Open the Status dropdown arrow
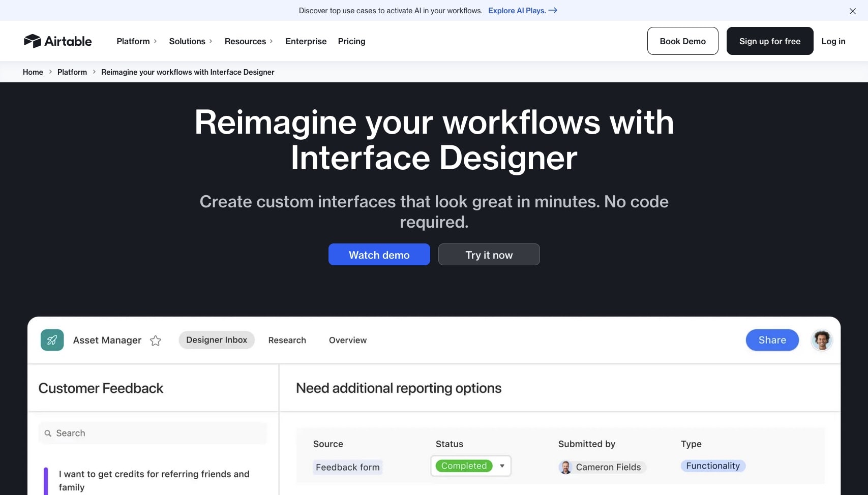Image resolution: width=868 pixels, height=495 pixels. point(502,466)
